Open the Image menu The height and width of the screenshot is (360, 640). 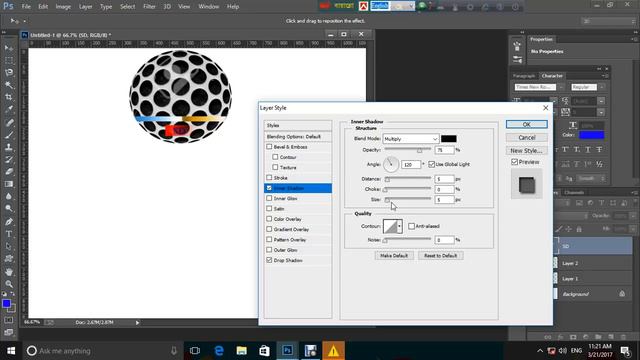[x=63, y=7]
